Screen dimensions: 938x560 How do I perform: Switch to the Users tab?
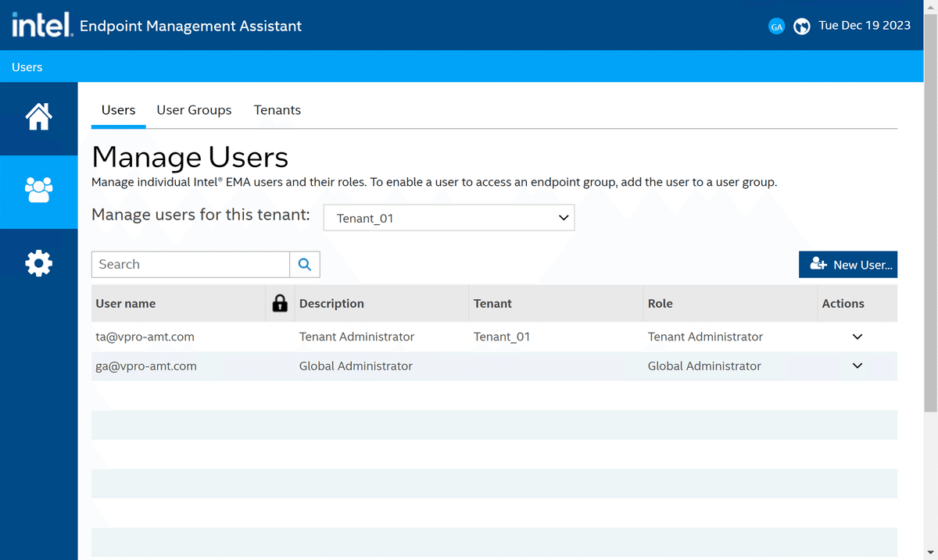click(119, 110)
